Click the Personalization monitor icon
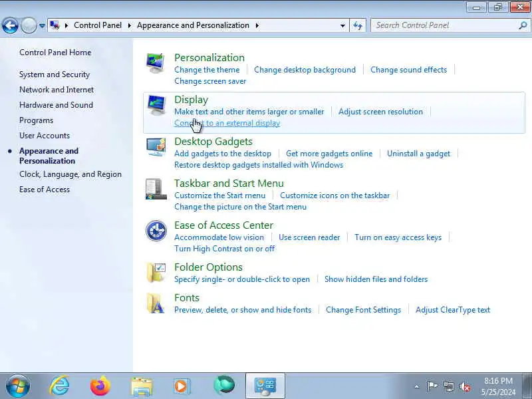Screen dimensions: 532x399 click(156, 63)
